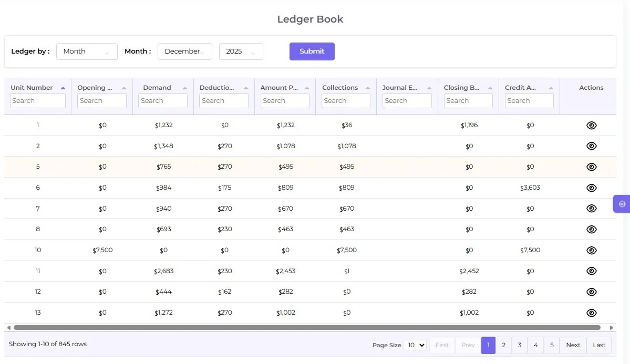The width and height of the screenshot is (630, 364).
Task: View details of unit 10 row
Action: coord(591,251)
